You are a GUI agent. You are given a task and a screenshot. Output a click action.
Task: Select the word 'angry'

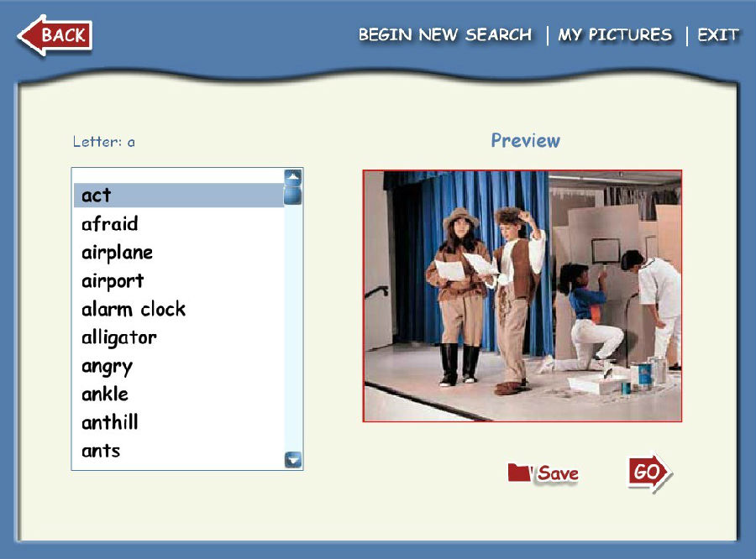[107, 367]
